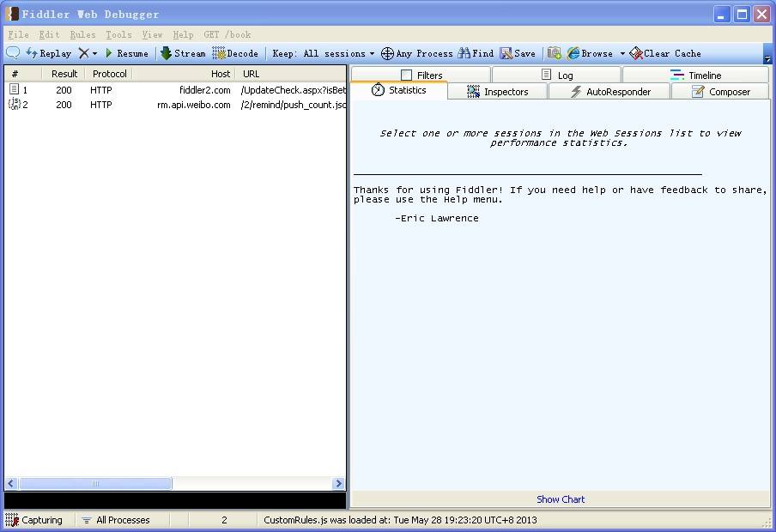This screenshot has width=776, height=532.
Task: Open Find sessions tool
Action: tap(476, 53)
